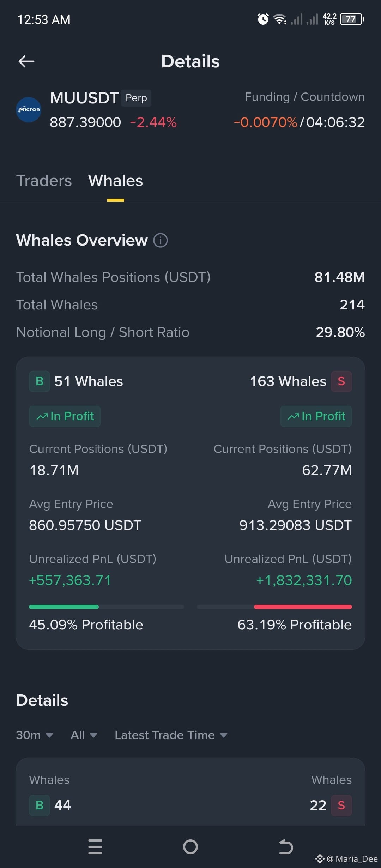This screenshot has width=381, height=868.
Task: Tap the Micron logo icon
Action: click(29, 110)
